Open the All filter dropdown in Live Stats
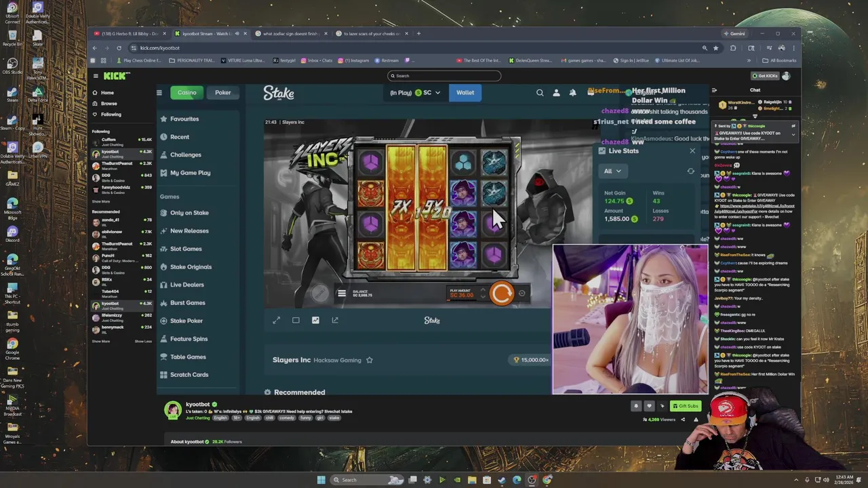The height and width of the screenshot is (488, 868). [612, 171]
